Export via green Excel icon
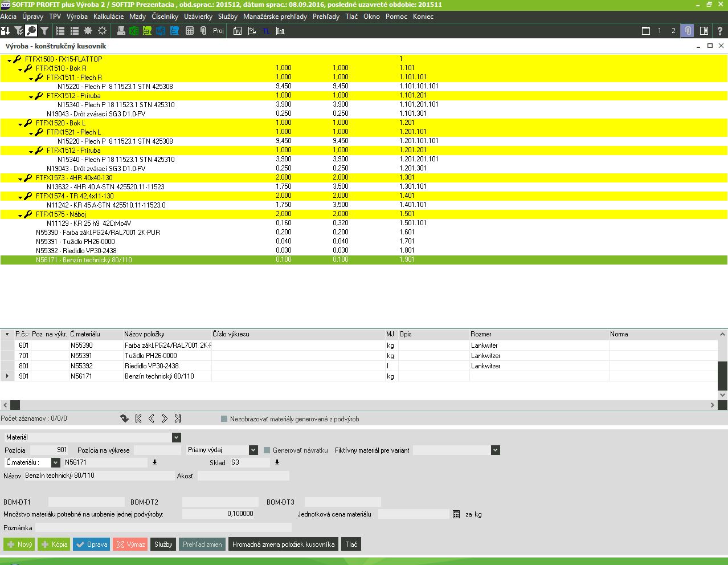Screen dimensions: 728x565 pos(134,31)
